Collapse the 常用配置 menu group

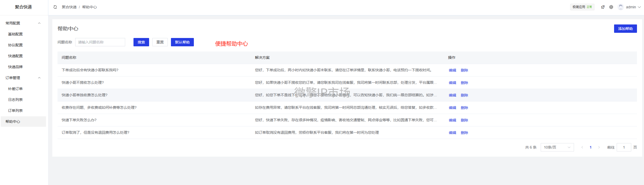[39, 23]
